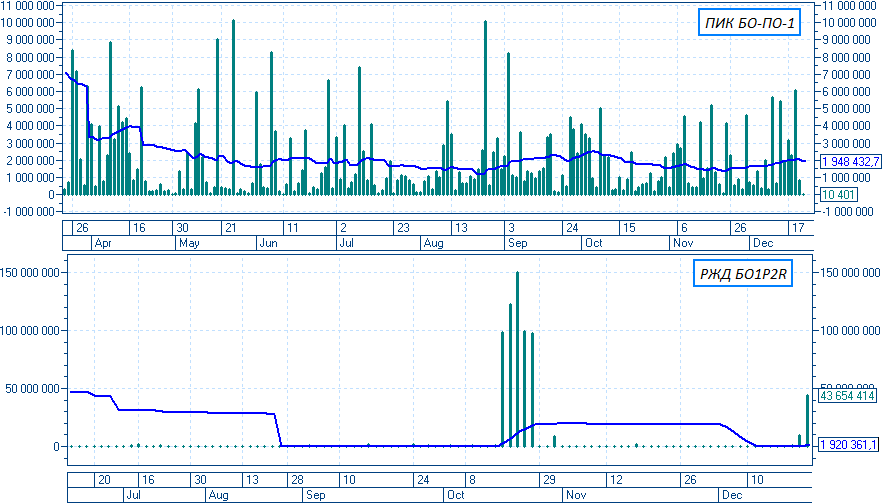Image resolution: width=884 pixels, height=504 pixels.
Task: Click the 150 000 000 left axis label
Action: pyautogui.click(x=30, y=272)
